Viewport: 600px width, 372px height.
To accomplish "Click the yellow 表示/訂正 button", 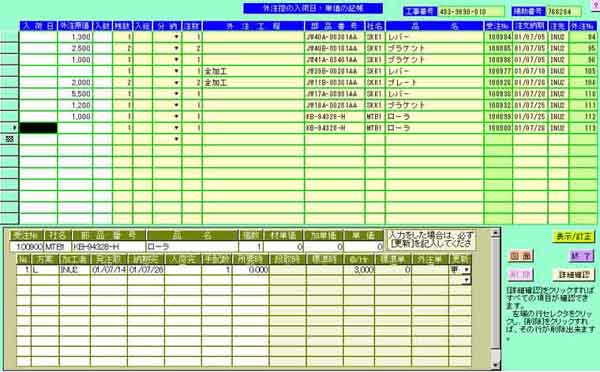I will click(574, 237).
